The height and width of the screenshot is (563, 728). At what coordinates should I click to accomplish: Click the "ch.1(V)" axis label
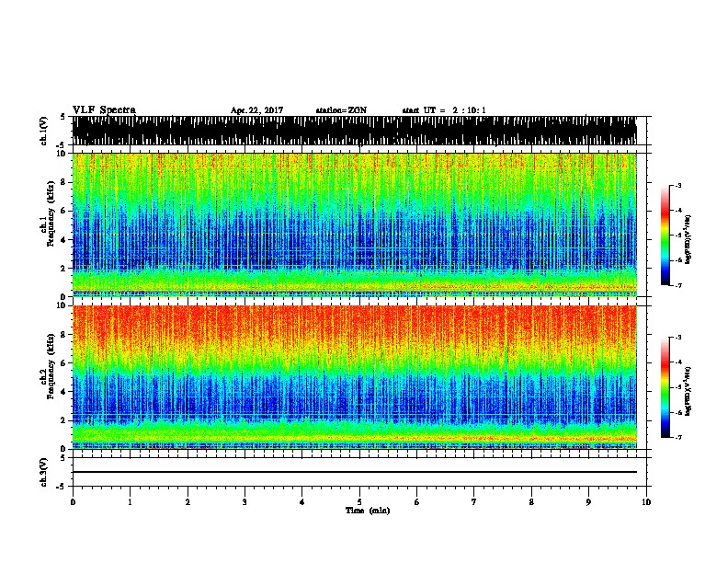tap(44, 131)
